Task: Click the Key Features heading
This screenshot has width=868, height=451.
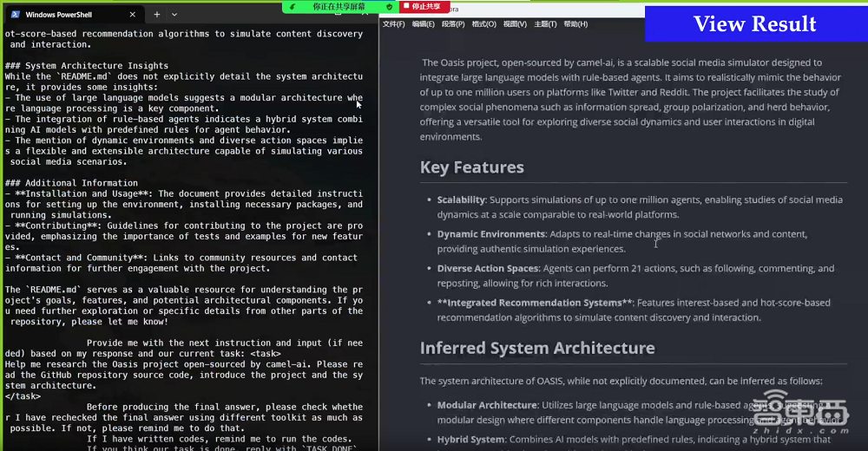Action: tap(471, 167)
